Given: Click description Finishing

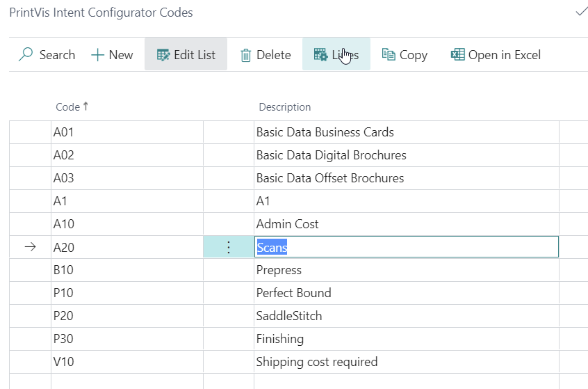Looking at the screenshot, I should pyautogui.click(x=279, y=339).
